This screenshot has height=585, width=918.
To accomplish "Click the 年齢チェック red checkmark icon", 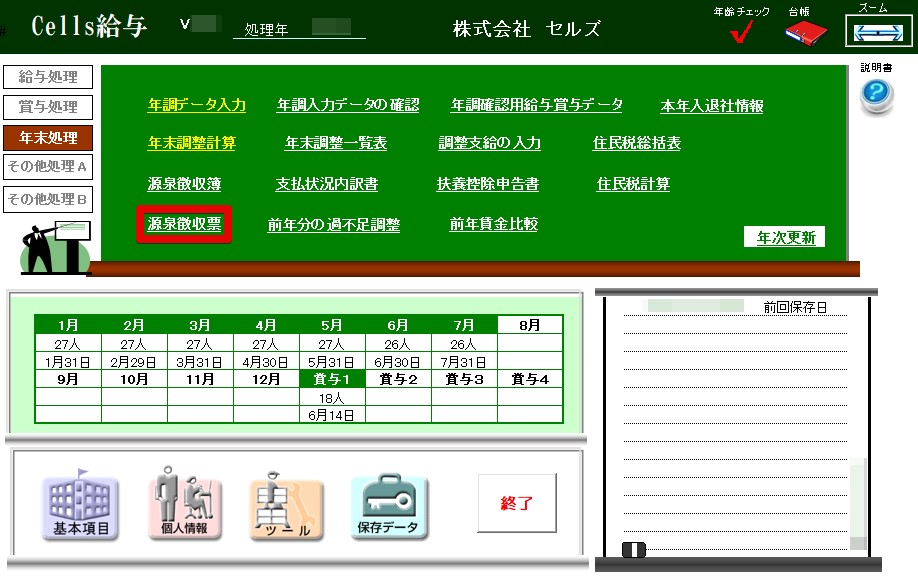I will pyautogui.click(x=742, y=33).
